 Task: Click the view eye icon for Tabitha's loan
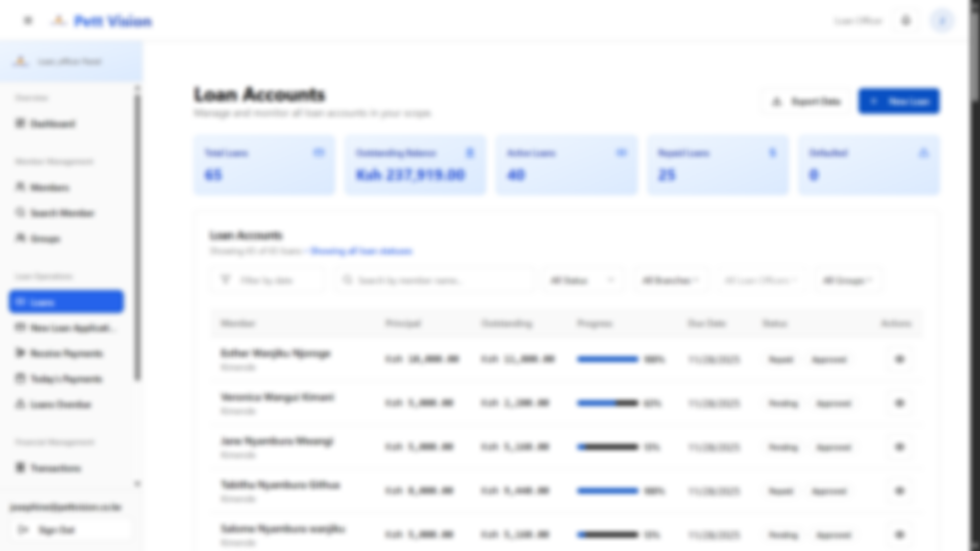coord(899,491)
